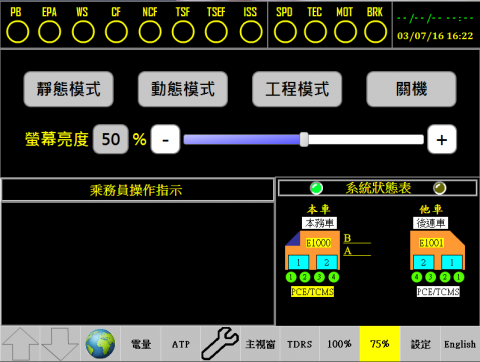This screenshot has height=362, width=480.
Task: Switch the language to English
Action: click(460, 344)
